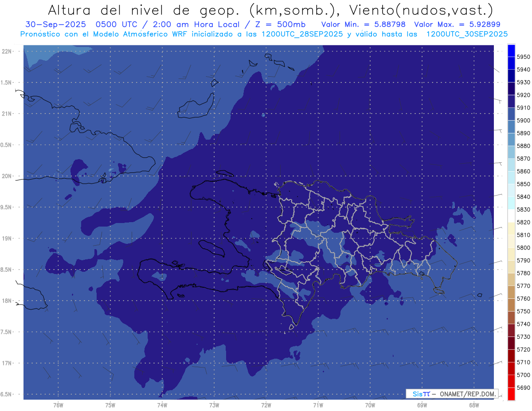532x411 pixels.
Task: Click the 76W longitude axis label
Action: pos(58,405)
